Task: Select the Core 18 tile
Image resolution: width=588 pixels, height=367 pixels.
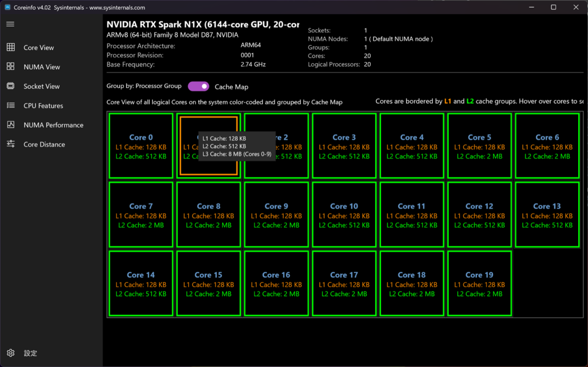Action: coord(412,283)
